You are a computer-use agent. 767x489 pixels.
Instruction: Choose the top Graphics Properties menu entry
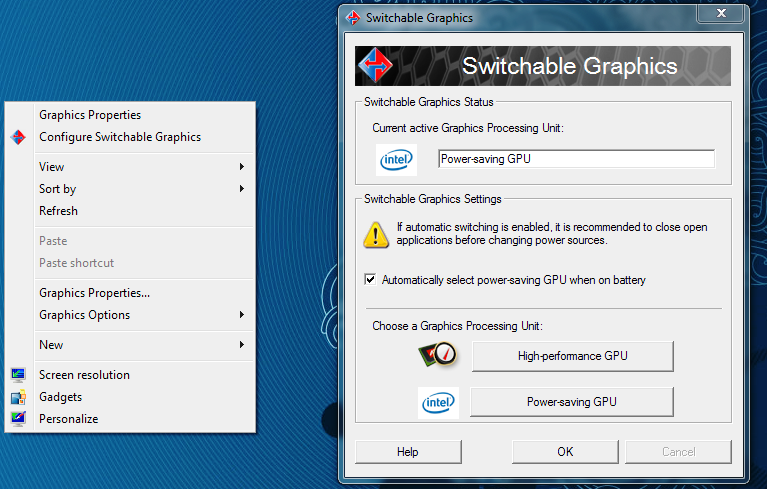point(90,115)
